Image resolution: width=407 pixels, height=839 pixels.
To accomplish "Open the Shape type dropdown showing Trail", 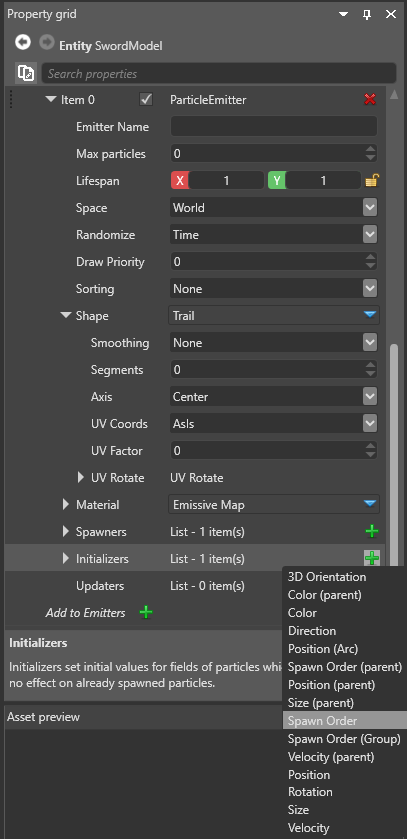I will click(274, 316).
